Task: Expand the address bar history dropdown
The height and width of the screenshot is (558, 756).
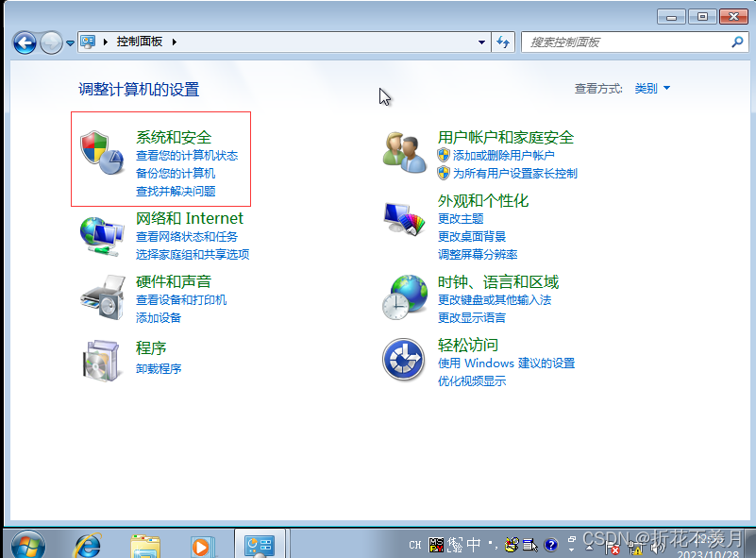Action: (481, 42)
